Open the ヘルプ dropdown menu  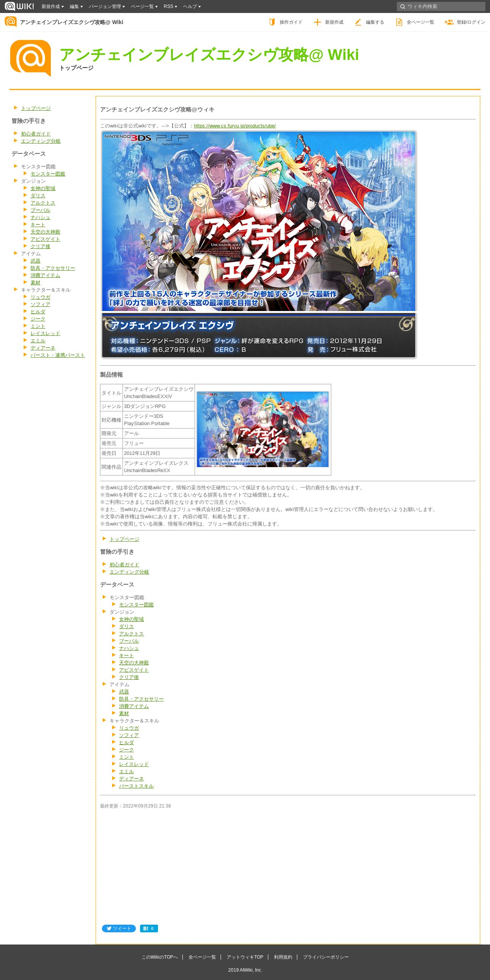[192, 6]
